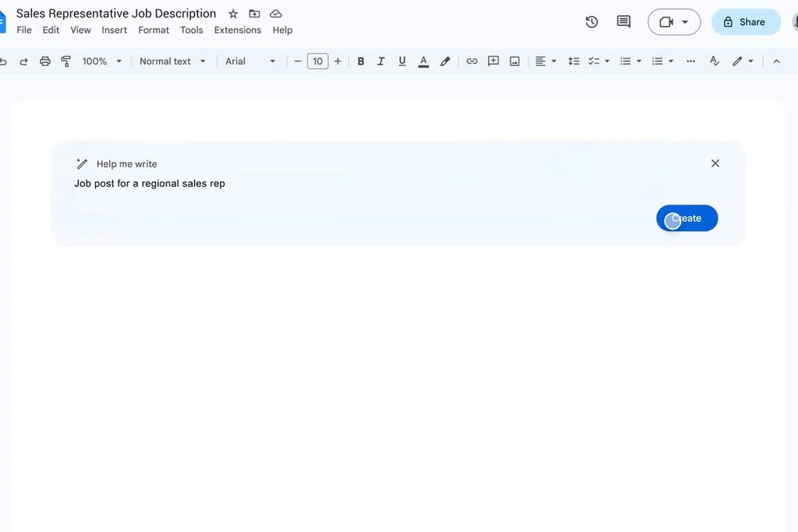The image size is (798, 532).
Task: Open the Insert menu
Action: click(x=114, y=30)
